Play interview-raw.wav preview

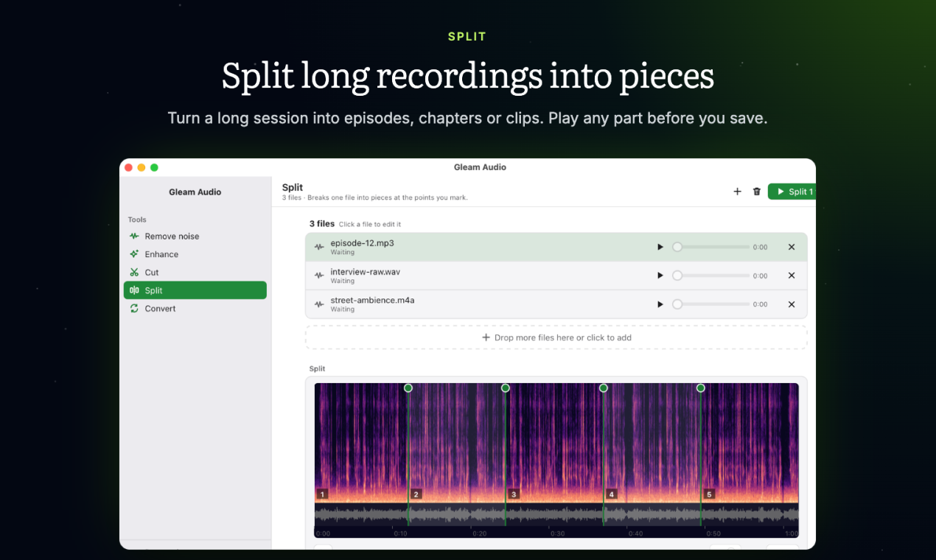[660, 276]
